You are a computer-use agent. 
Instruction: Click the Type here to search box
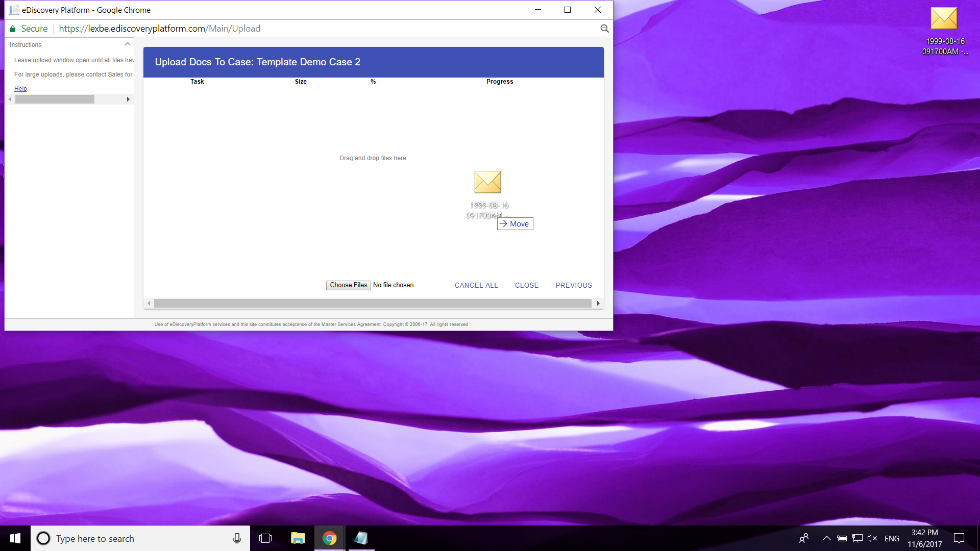[x=140, y=538]
